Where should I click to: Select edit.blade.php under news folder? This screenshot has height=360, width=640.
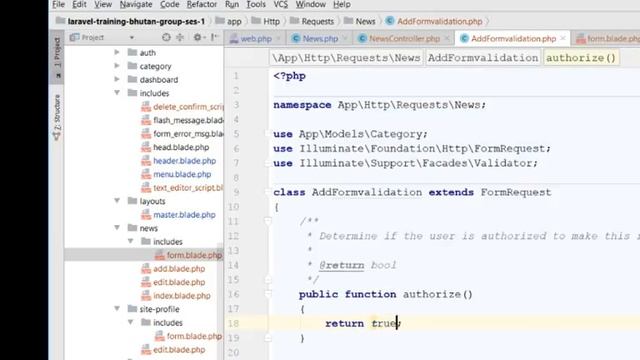[173, 282]
